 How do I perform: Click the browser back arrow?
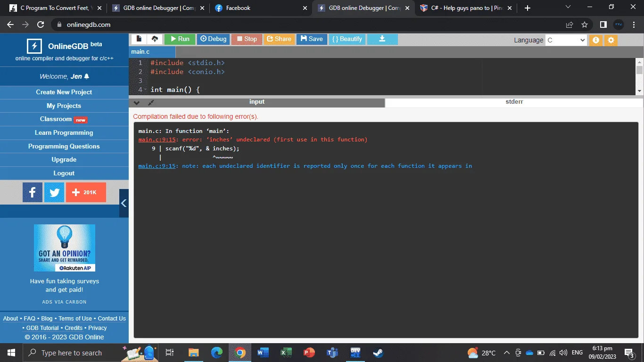[x=10, y=25]
